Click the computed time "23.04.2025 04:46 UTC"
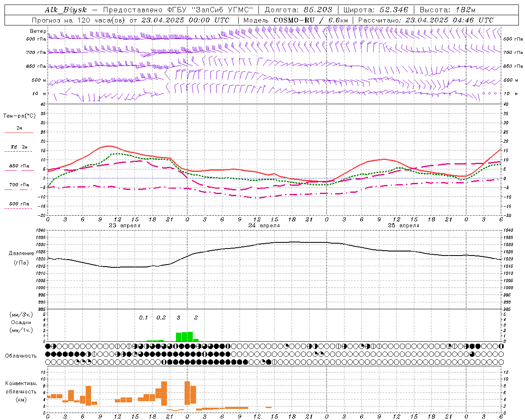 pos(449,20)
